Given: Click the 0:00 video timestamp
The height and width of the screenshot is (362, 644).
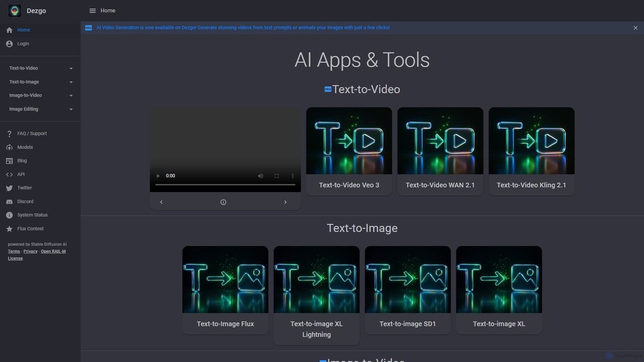Looking at the screenshot, I should 171,176.
